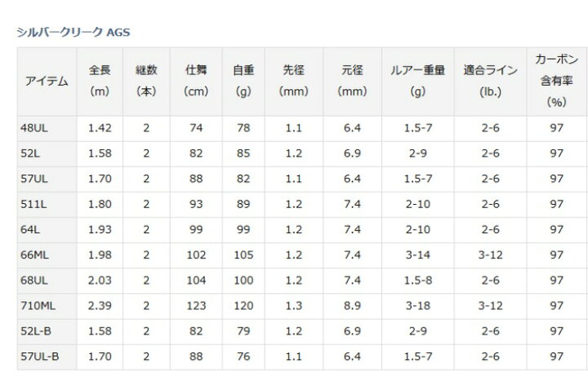Select the 52L-B item cell
The width and height of the screenshot is (588, 381).
pyautogui.click(x=47, y=331)
